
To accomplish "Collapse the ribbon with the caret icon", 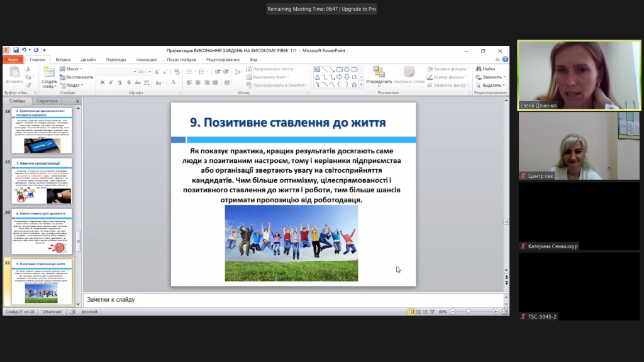I will click(497, 60).
